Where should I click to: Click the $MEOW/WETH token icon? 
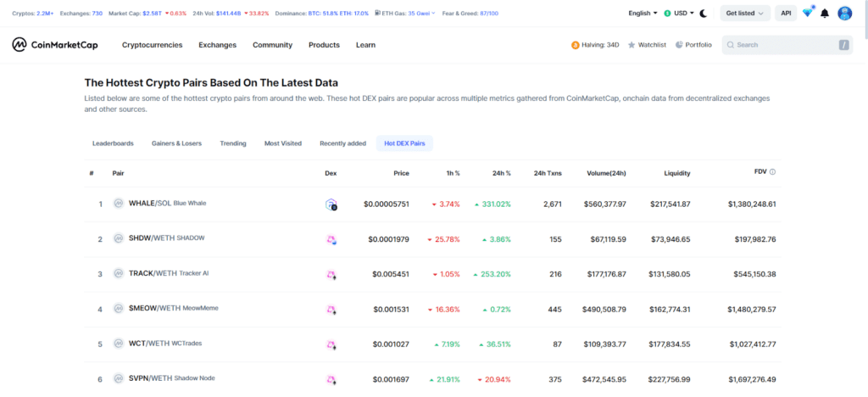click(118, 308)
